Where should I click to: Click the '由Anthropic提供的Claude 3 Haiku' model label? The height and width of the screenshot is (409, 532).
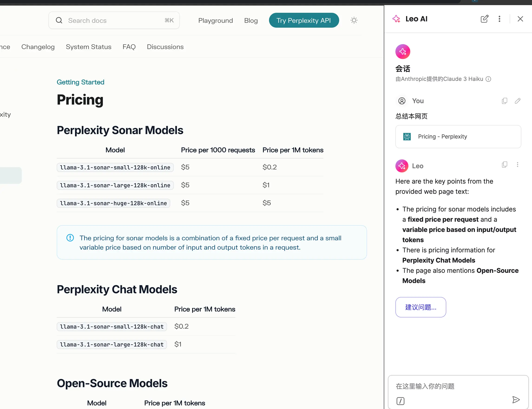point(439,79)
